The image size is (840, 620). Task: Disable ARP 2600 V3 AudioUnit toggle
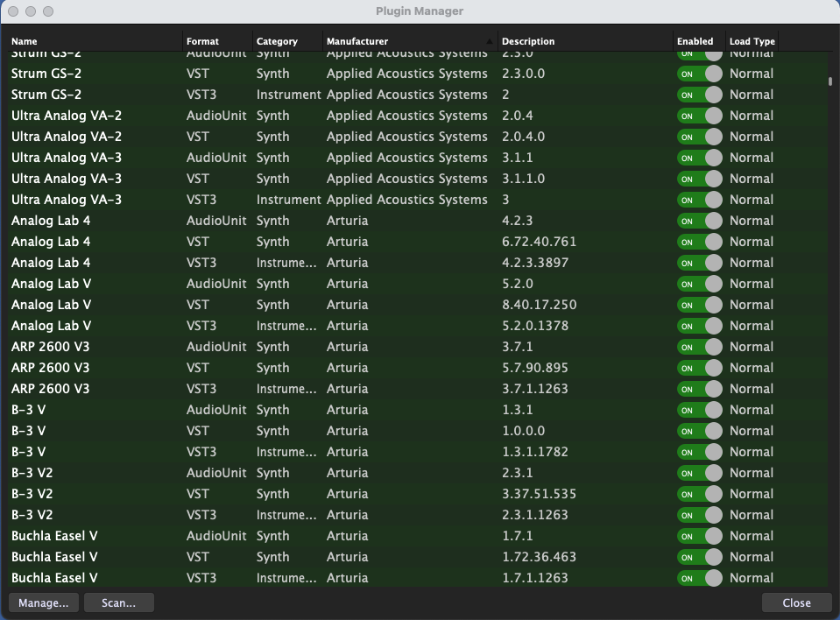click(x=700, y=347)
